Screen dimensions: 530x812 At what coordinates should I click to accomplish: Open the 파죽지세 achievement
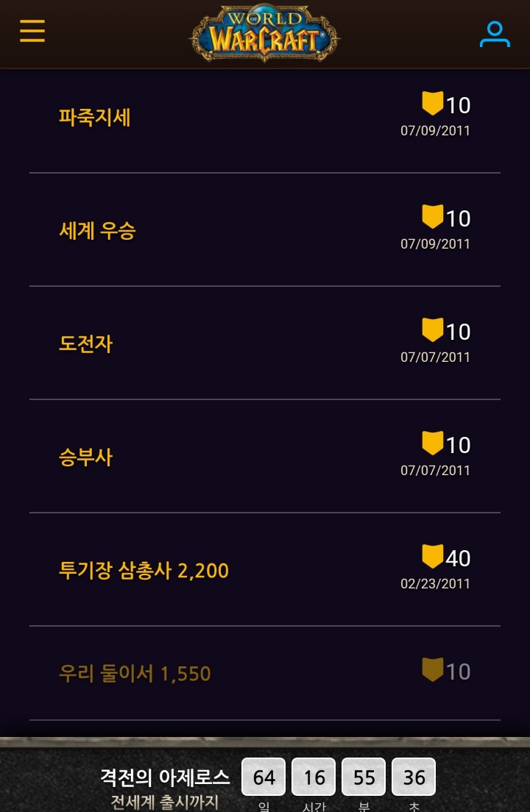[x=95, y=118]
